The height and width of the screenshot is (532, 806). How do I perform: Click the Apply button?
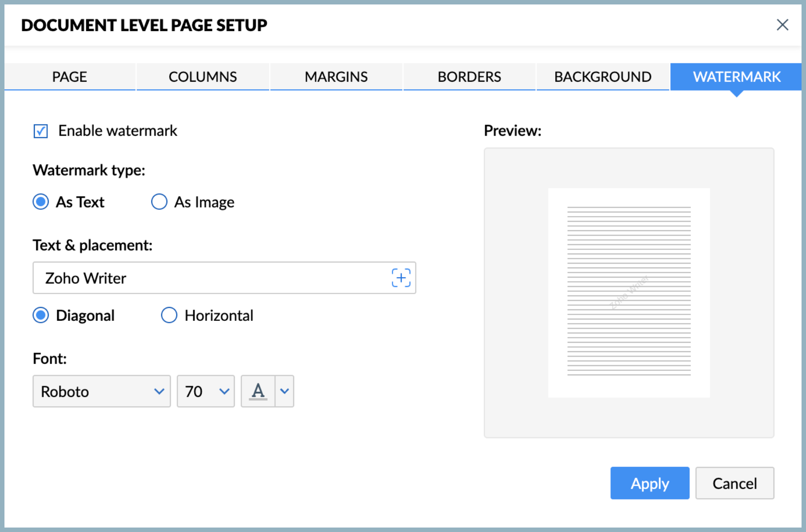coord(649,483)
